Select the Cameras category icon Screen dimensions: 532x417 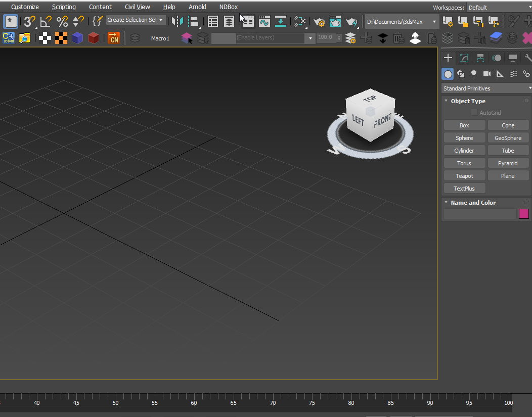coord(487,74)
